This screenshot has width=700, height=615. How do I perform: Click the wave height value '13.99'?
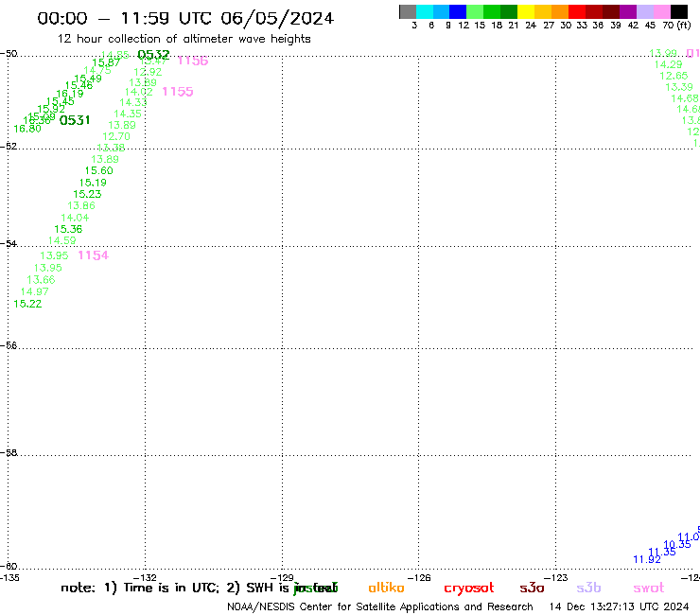point(663,54)
